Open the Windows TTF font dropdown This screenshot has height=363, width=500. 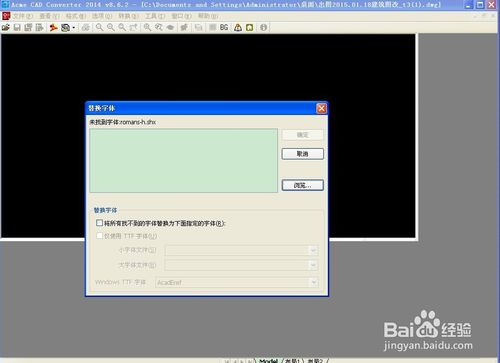[x=313, y=282]
